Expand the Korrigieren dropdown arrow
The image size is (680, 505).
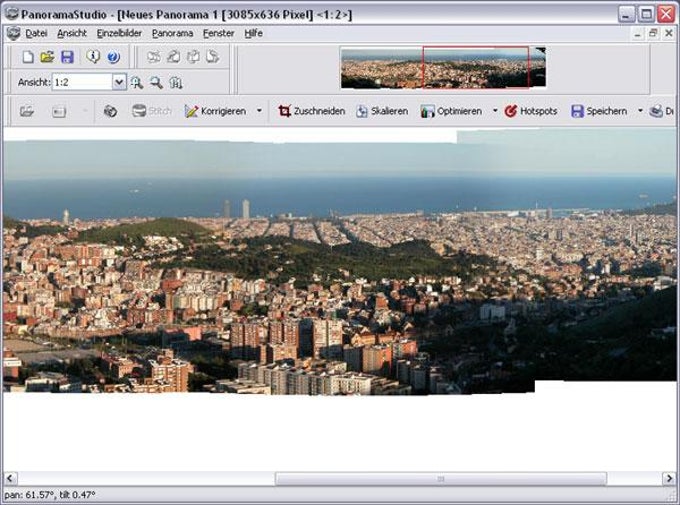coord(259,111)
